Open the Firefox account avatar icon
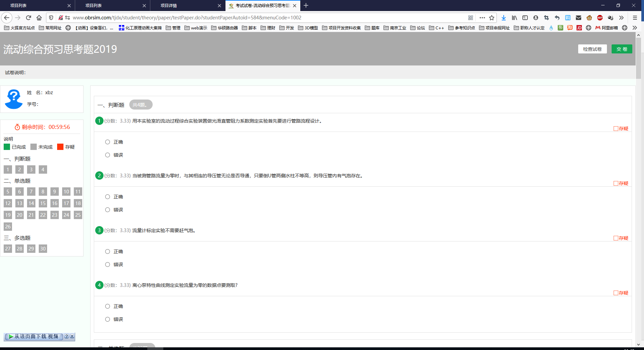 point(536,18)
